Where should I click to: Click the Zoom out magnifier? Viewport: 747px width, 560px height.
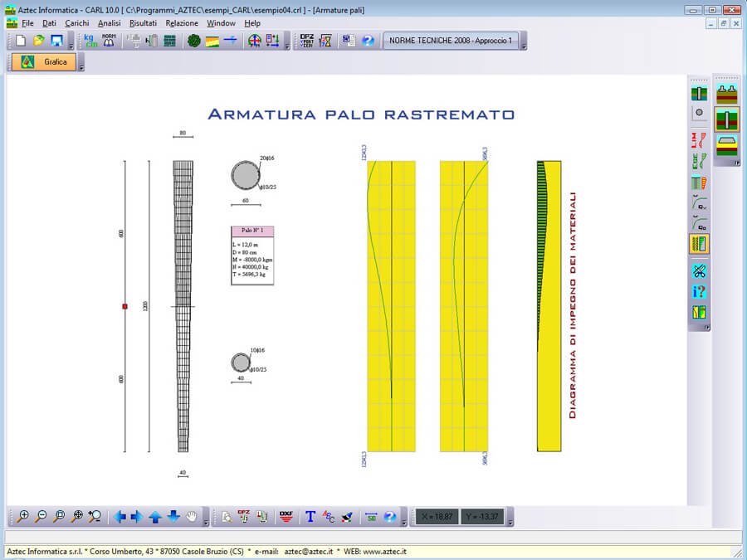tap(41, 516)
